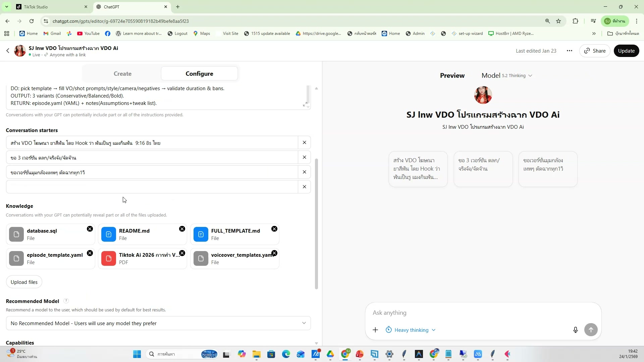Click the Update button

point(626,51)
